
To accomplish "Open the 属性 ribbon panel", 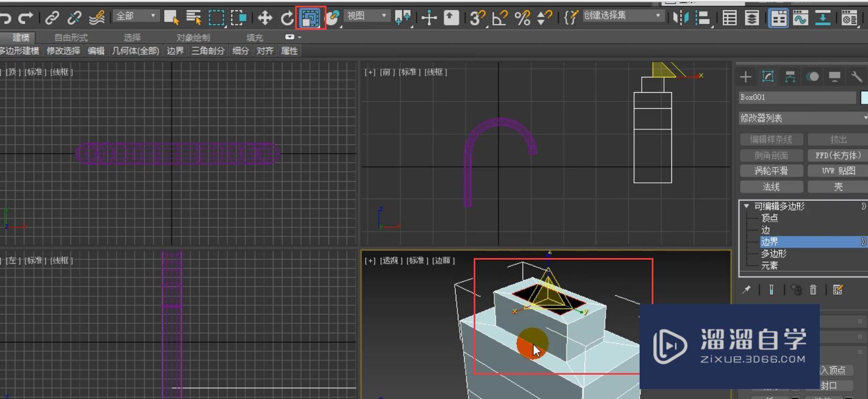I will click(289, 51).
